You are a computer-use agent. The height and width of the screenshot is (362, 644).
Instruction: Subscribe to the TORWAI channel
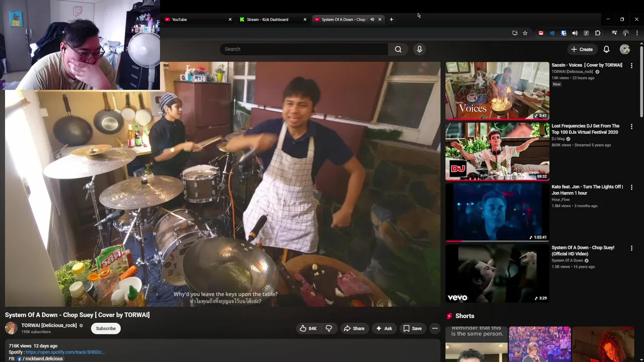pyautogui.click(x=106, y=329)
